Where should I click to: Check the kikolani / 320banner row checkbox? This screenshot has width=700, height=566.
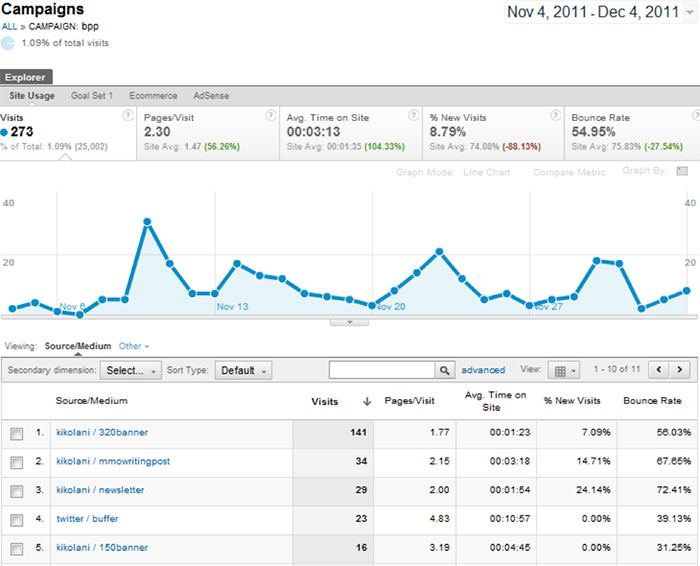point(16,434)
